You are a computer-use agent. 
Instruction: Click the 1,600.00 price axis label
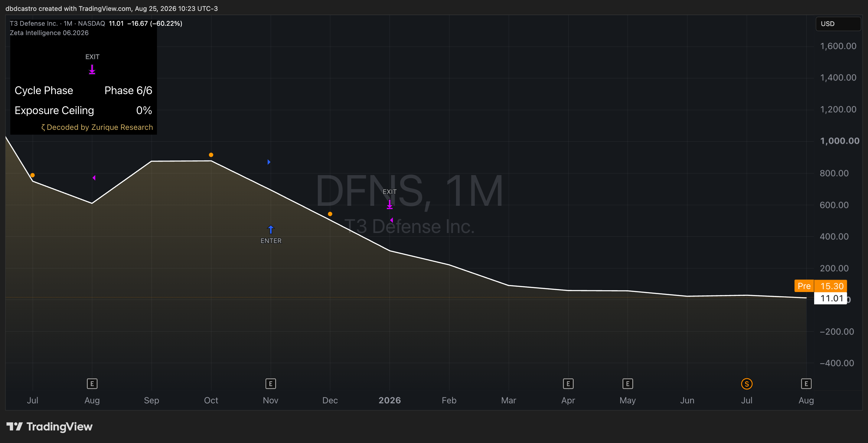[x=838, y=46]
